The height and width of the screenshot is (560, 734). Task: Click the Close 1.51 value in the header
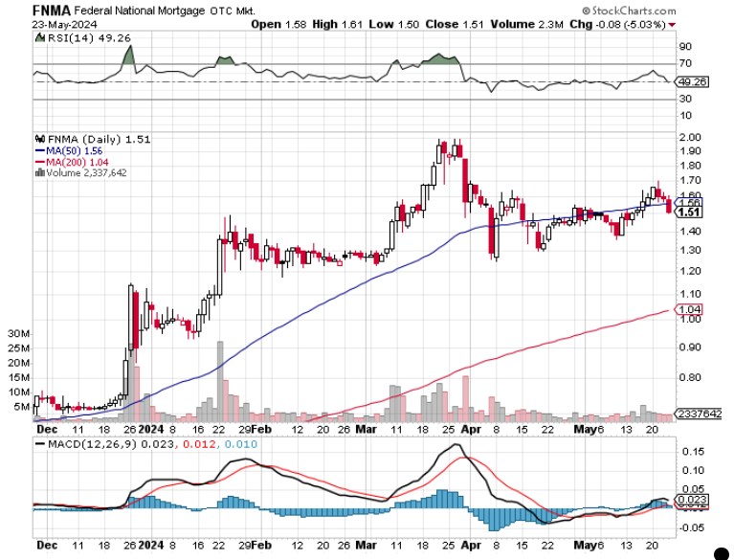tap(454, 24)
